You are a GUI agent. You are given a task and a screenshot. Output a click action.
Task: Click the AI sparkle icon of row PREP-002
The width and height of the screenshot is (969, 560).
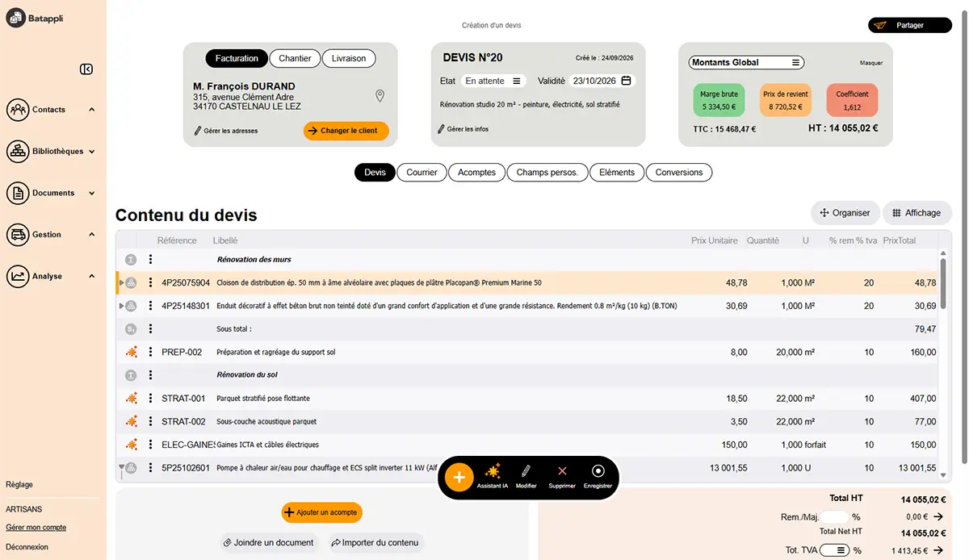pos(131,353)
